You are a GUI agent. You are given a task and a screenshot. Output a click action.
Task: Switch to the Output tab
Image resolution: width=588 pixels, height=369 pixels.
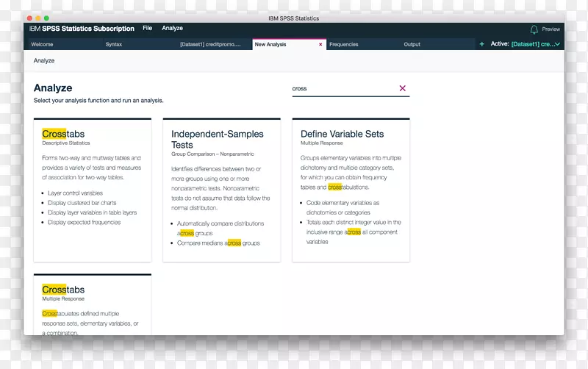(437, 44)
